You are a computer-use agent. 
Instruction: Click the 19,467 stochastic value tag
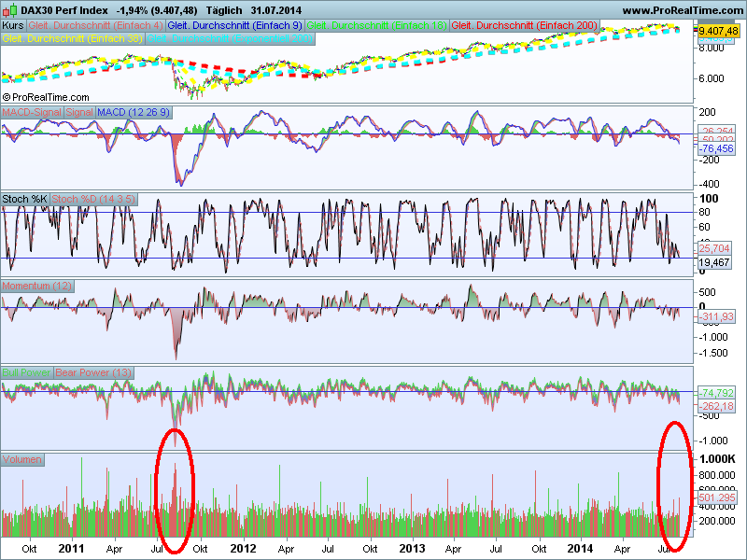(714, 262)
